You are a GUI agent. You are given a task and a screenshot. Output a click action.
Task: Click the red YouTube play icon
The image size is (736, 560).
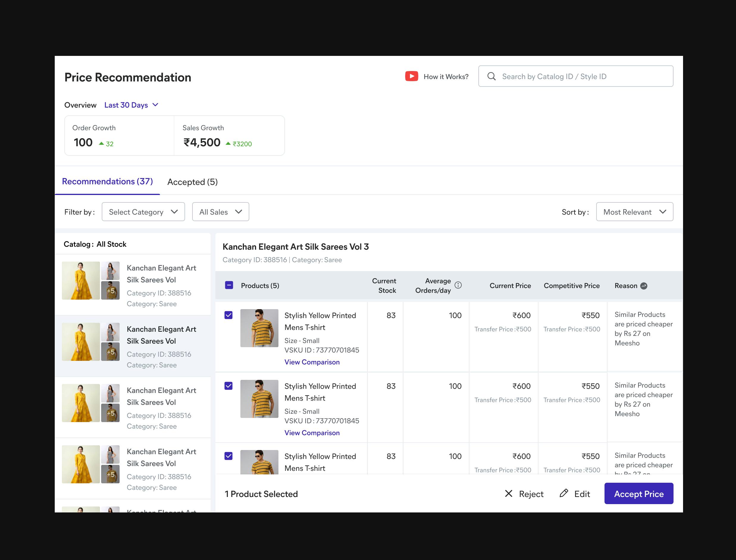(411, 76)
